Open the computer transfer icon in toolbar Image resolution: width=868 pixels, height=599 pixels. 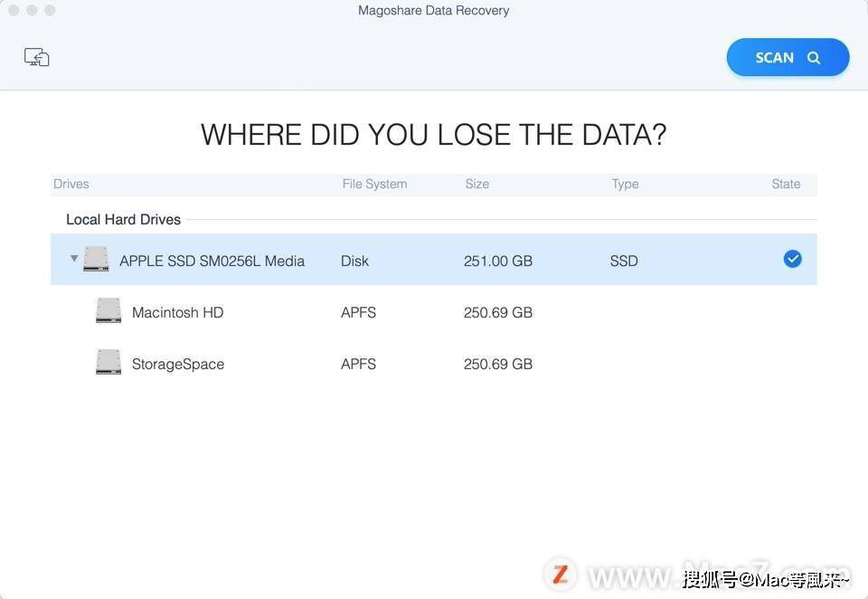click(x=36, y=57)
